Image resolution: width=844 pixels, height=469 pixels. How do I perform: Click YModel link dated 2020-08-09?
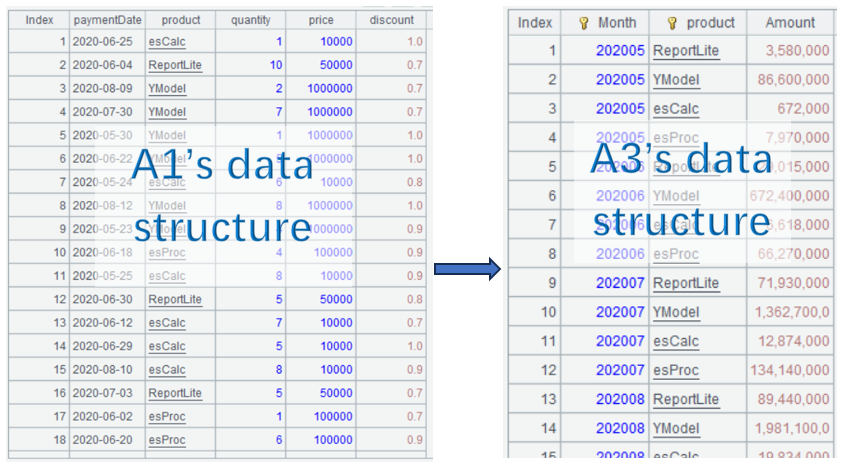[x=166, y=88]
